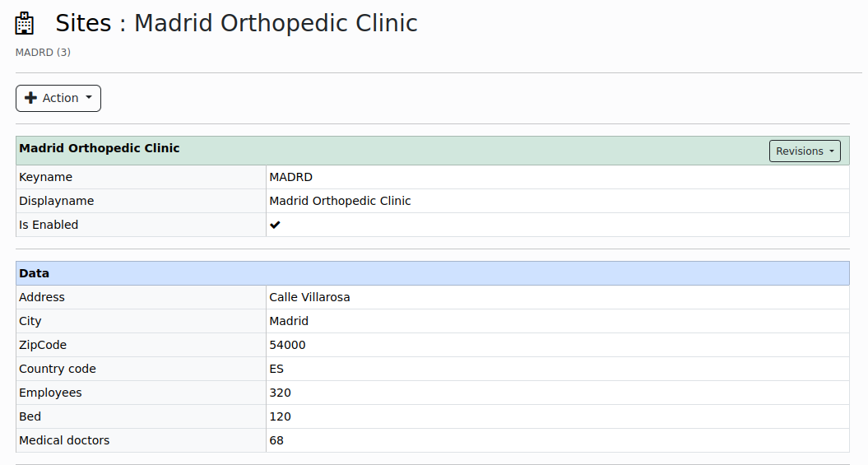This screenshot has height=465, width=868.
Task: Click the Medical doctors value 68
Action: point(276,440)
